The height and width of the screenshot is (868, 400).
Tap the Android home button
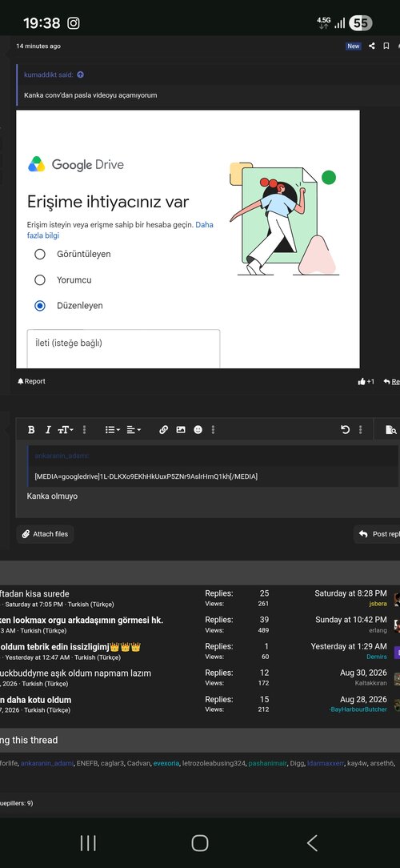[200, 843]
